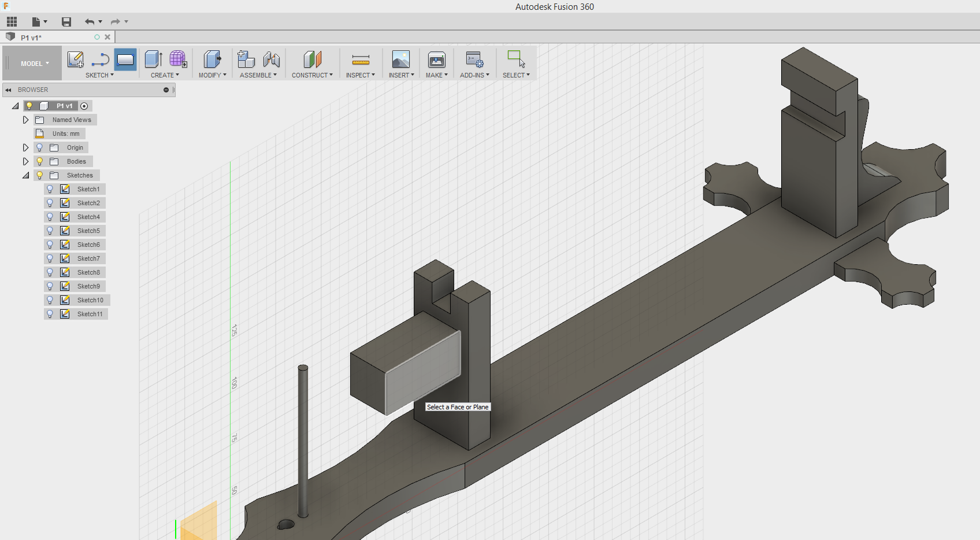Select Sketch6 in the browser tree
This screenshot has width=980, height=540.
88,245
